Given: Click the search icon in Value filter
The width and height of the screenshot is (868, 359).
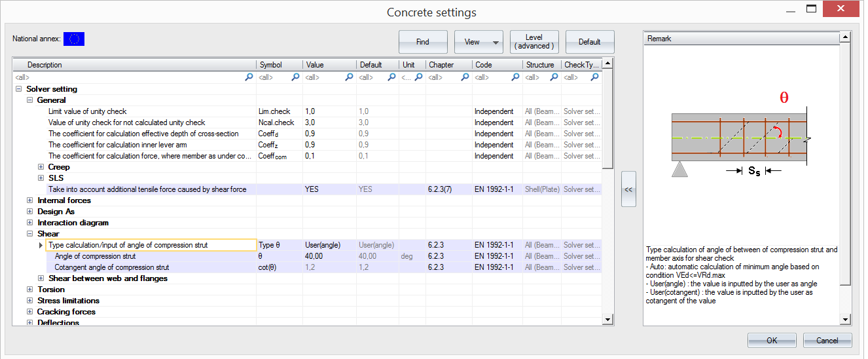Looking at the screenshot, I should 349,77.
